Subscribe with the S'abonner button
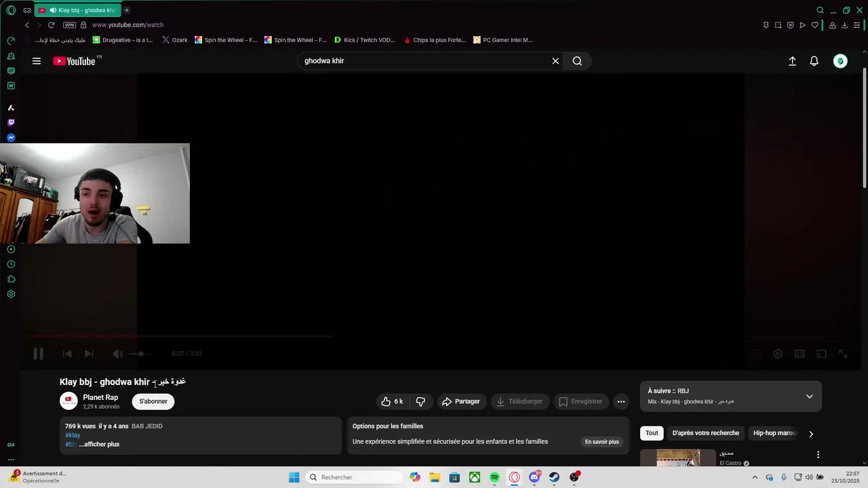Viewport: 868px width, 488px height. click(153, 401)
